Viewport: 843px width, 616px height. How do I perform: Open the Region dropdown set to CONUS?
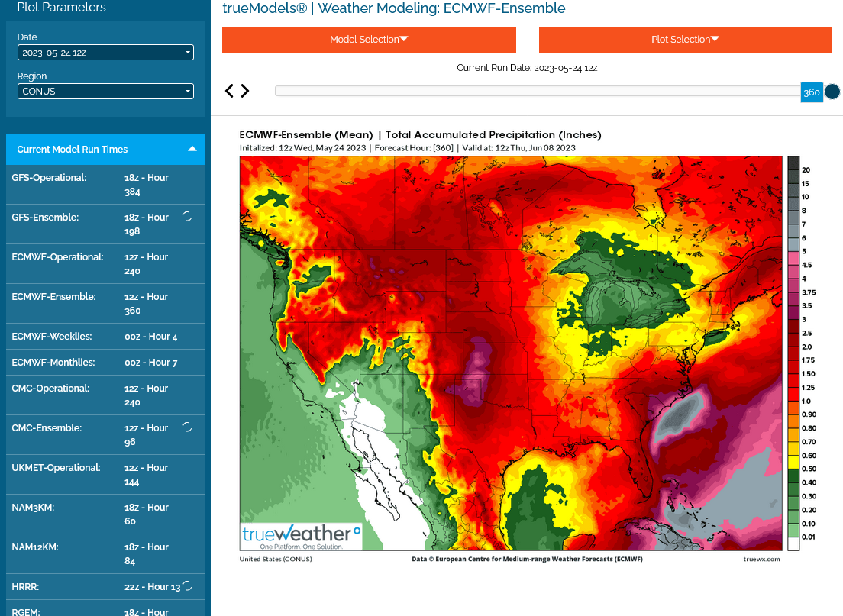(105, 92)
